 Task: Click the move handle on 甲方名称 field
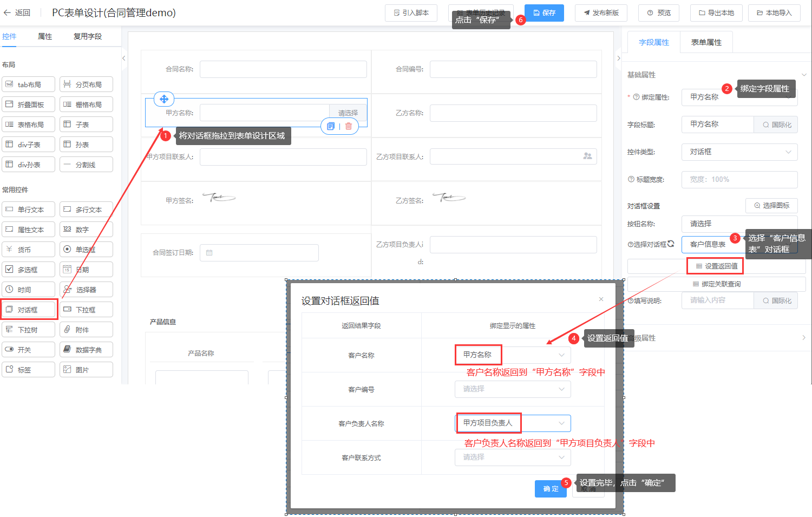coord(164,99)
